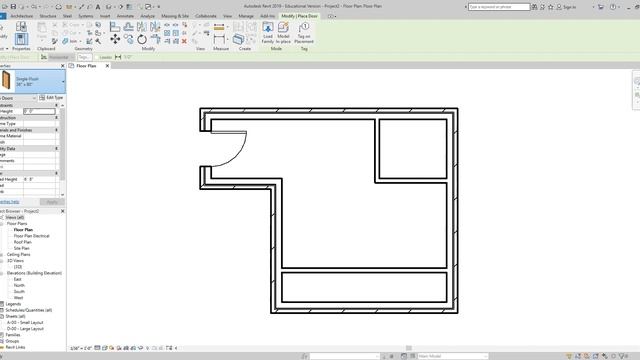640x360 pixels.
Task: Click the Align tool in Modify panel
Action: [115, 27]
